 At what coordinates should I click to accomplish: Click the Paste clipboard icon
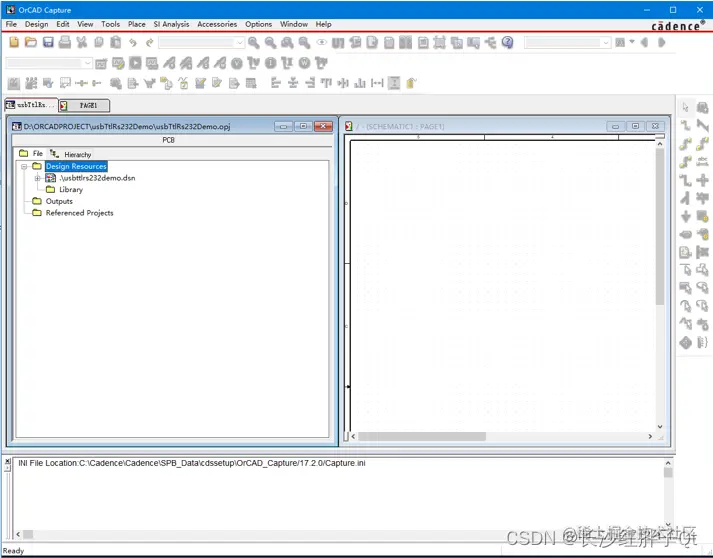click(116, 42)
